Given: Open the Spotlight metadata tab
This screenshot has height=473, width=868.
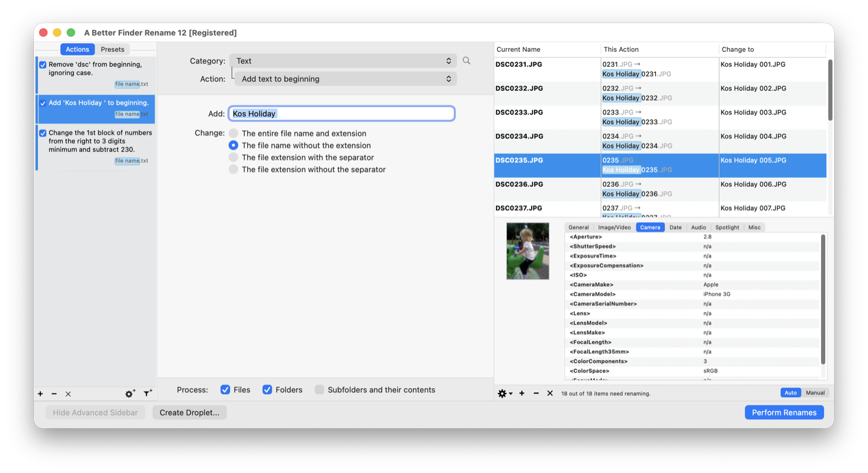Looking at the screenshot, I should 727,227.
